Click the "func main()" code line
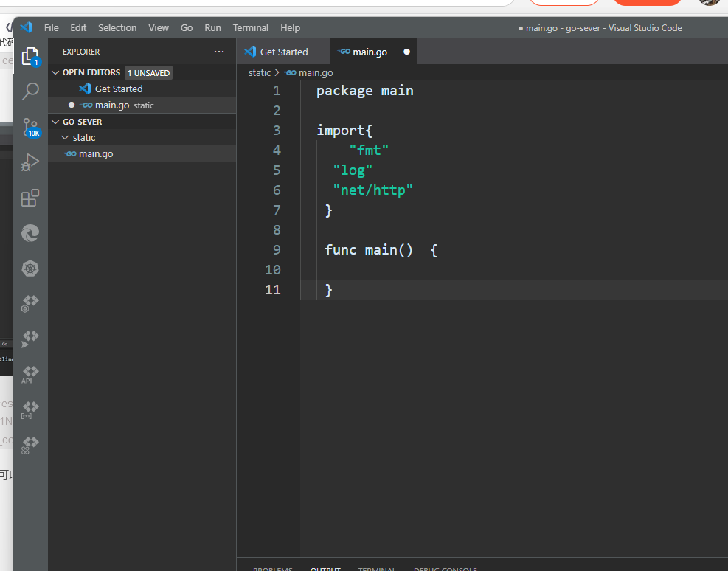The width and height of the screenshot is (728, 571). pyautogui.click(x=381, y=250)
